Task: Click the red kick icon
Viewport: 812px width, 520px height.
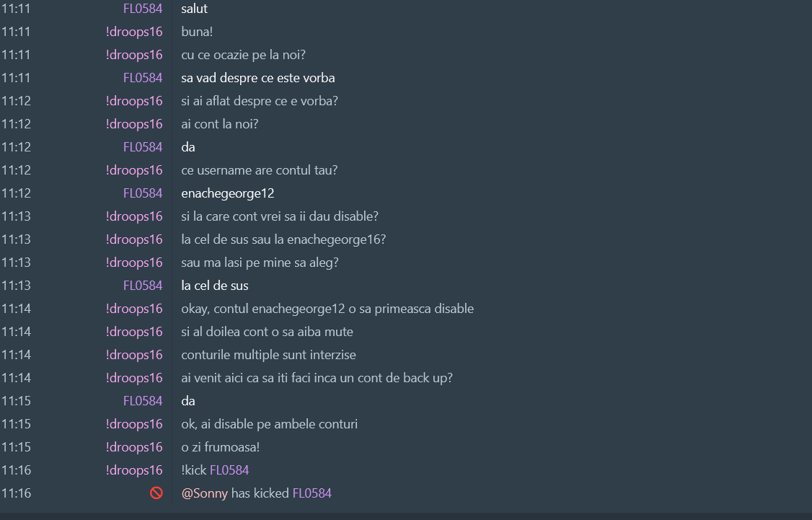Action: click(156, 493)
